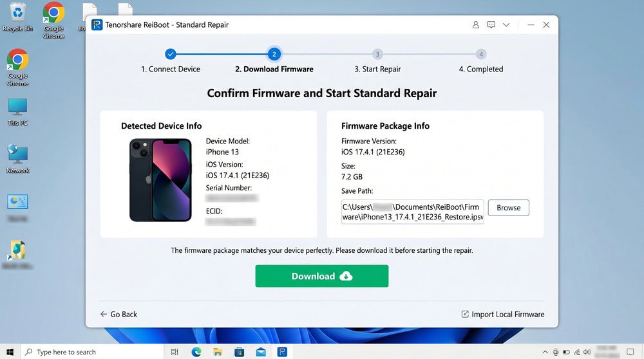Open Microsoft Edge from the taskbar
Viewport: 644px width, 359px height.
[x=196, y=352]
